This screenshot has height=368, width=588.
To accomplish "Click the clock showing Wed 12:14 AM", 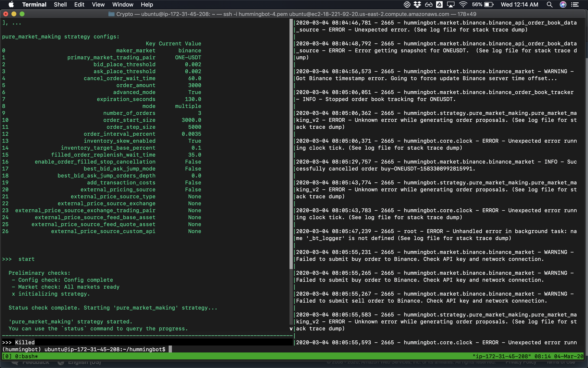I will tap(519, 4).
